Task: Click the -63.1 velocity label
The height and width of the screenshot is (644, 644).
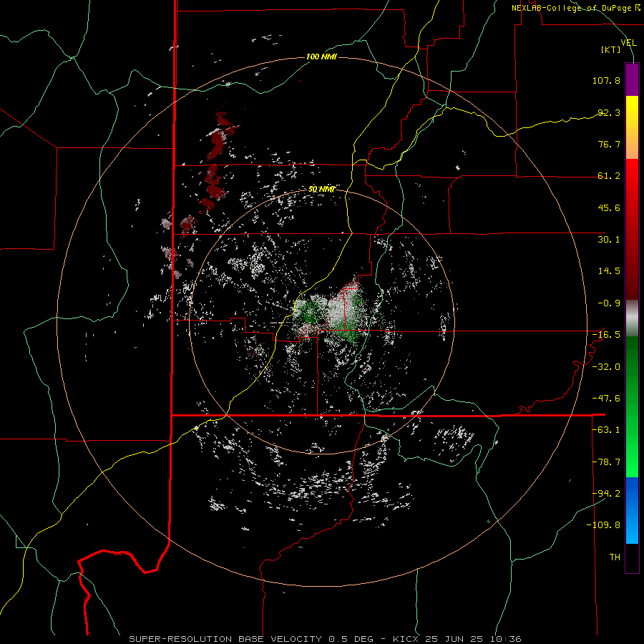Action: [606, 430]
